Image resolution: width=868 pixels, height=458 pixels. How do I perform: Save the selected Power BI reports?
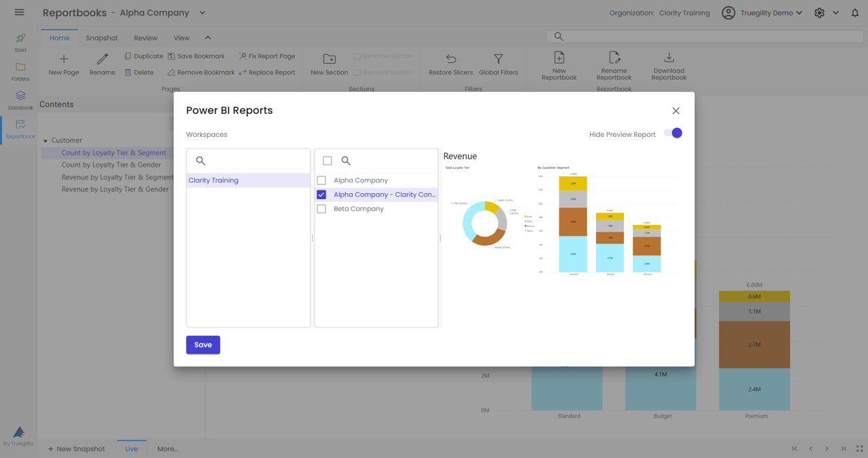click(203, 345)
